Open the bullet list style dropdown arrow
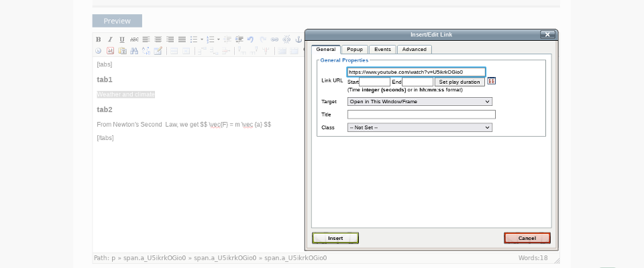Screen dimensions: 644x268 coord(201,40)
